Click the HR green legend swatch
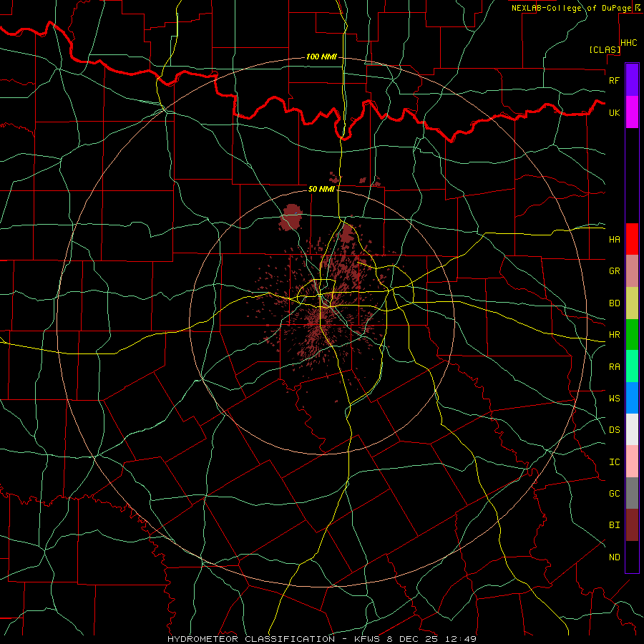The width and height of the screenshot is (644, 644). [x=632, y=335]
